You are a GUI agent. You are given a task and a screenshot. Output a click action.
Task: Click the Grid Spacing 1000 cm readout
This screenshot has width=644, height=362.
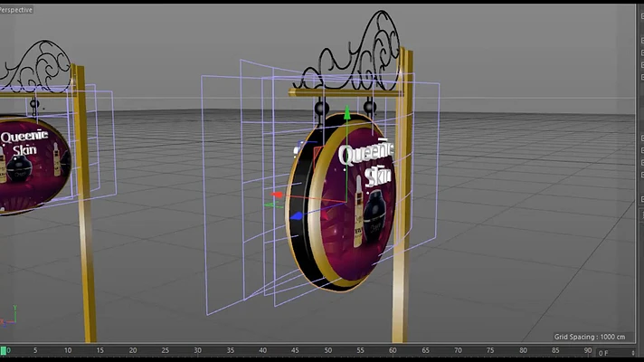pos(590,337)
